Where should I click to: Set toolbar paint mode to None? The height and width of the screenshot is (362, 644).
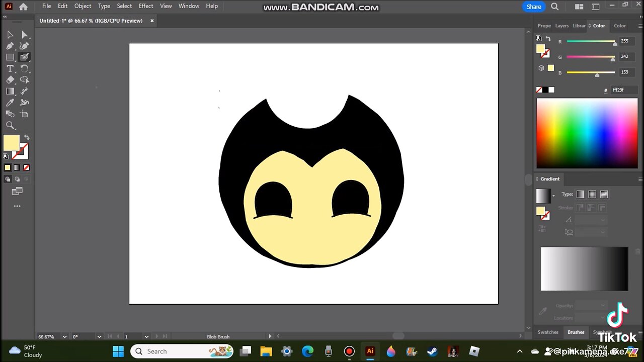pyautogui.click(x=27, y=167)
